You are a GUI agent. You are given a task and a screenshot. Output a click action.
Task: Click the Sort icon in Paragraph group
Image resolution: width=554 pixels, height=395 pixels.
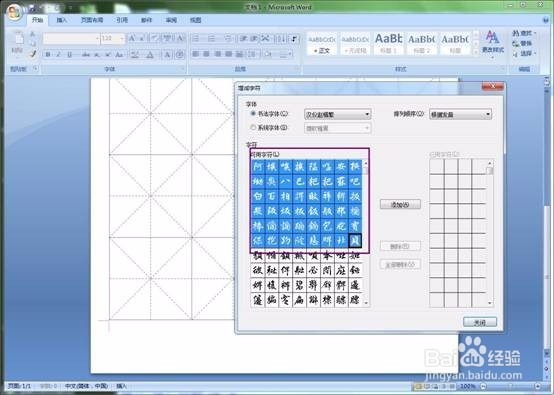click(x=281, y=38)
